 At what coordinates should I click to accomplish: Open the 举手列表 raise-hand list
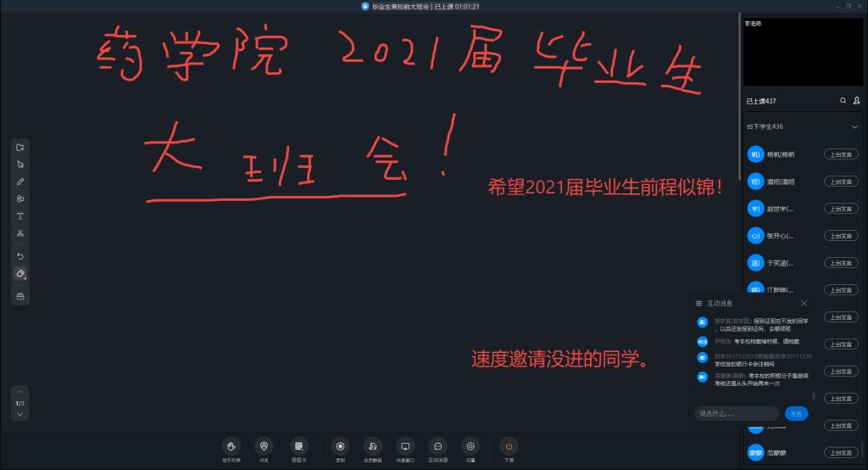click(231, 446)
